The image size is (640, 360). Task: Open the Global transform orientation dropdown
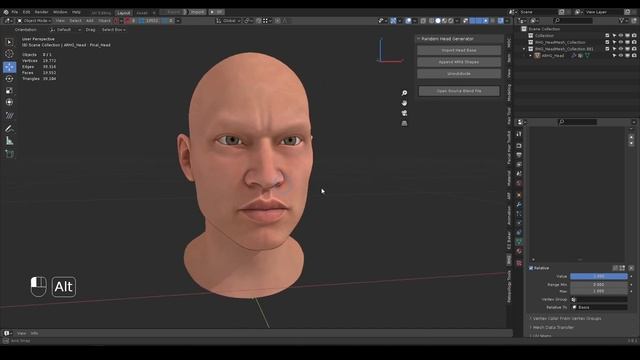click(x=228, y=20)
